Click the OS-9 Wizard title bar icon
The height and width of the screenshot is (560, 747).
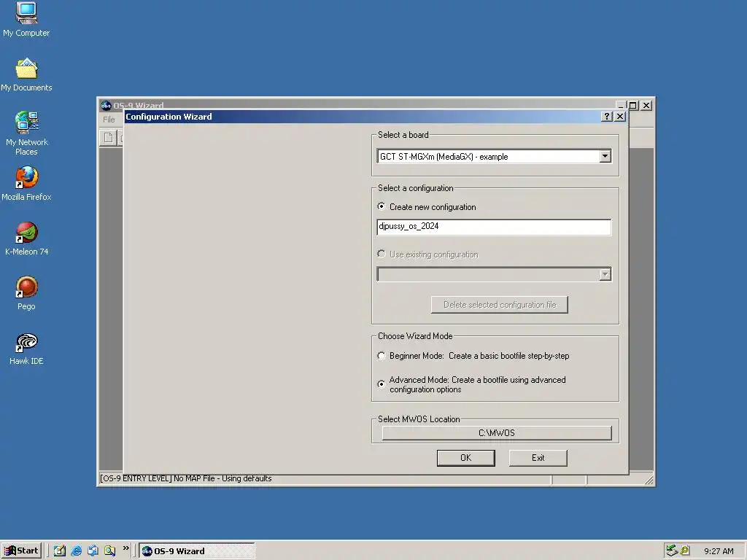(106, 106)
